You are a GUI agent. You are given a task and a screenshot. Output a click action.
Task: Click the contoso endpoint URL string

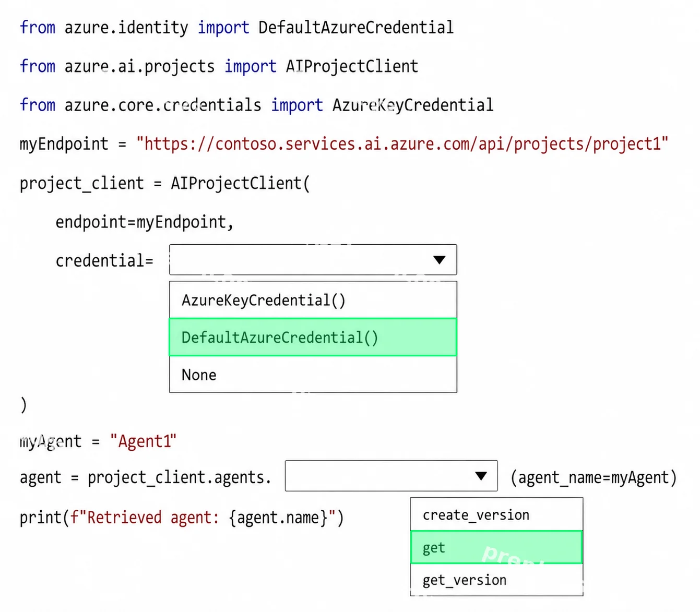402,143
